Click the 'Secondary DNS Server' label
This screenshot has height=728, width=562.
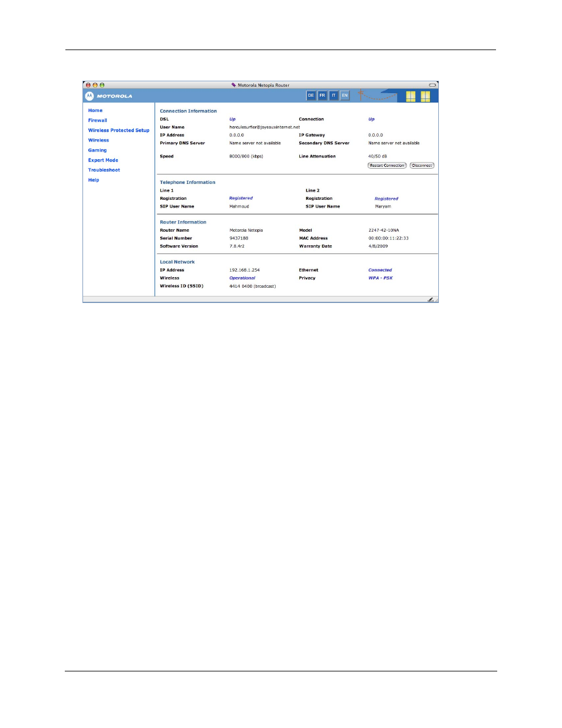pos(324,143)
